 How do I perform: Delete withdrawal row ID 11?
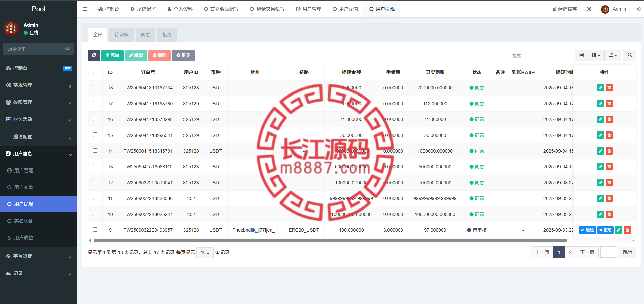tap(609, 198)
